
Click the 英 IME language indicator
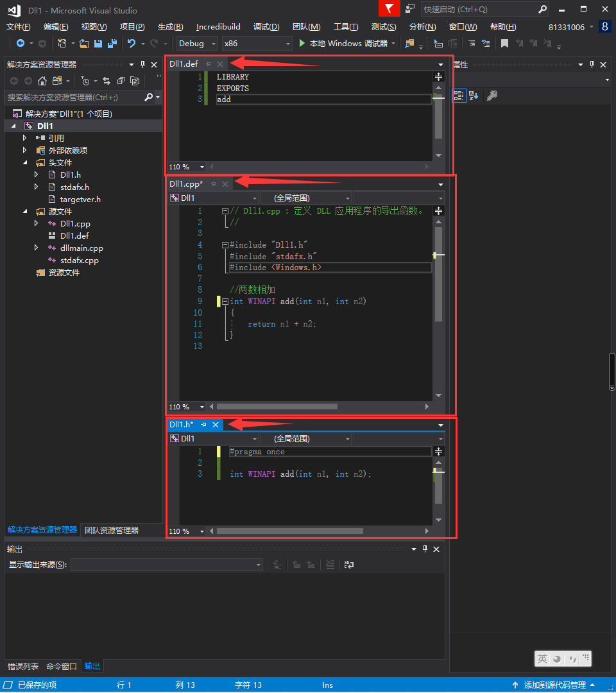coord(543,659)
